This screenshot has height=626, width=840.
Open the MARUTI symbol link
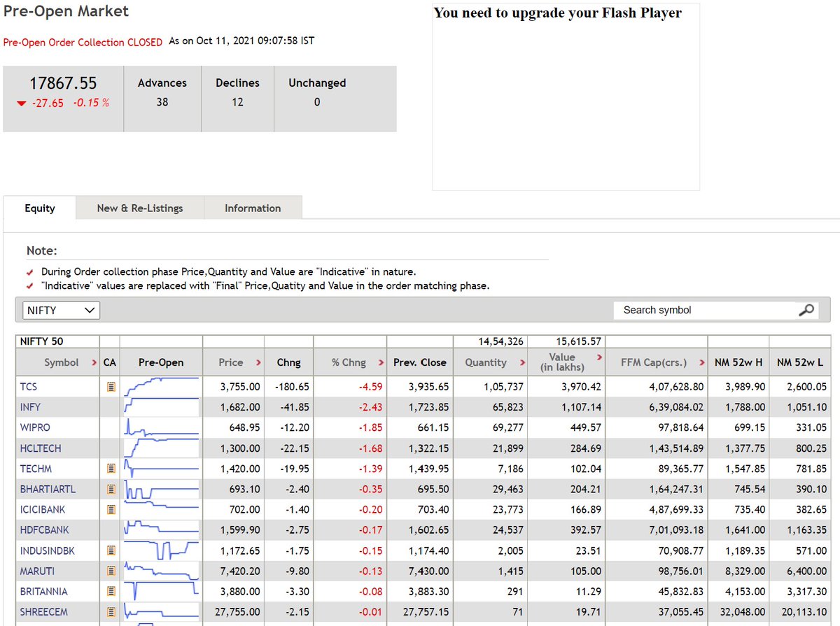click(37, 571)
